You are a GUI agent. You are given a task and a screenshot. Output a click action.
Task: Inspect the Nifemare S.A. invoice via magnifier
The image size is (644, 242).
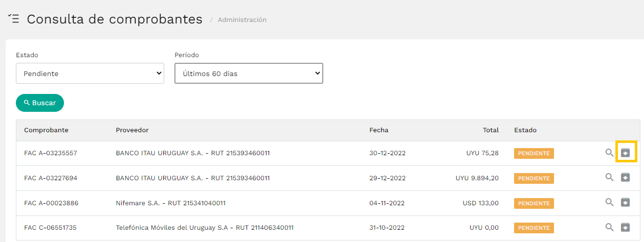[x=609, y=202]
